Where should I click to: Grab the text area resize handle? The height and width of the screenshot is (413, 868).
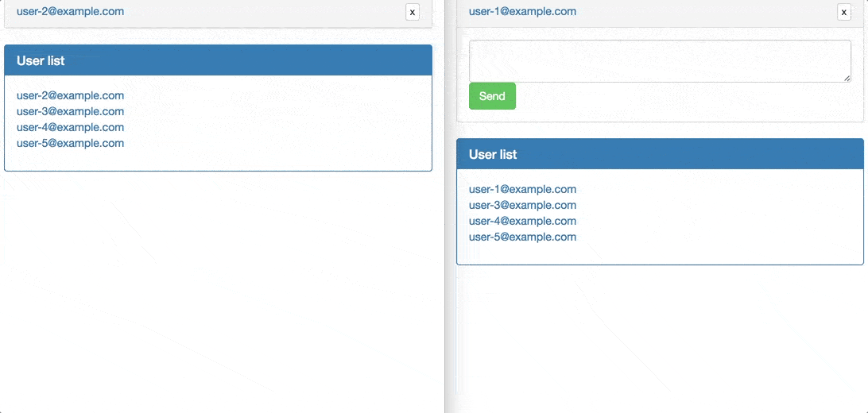click(x=847, y=79)
